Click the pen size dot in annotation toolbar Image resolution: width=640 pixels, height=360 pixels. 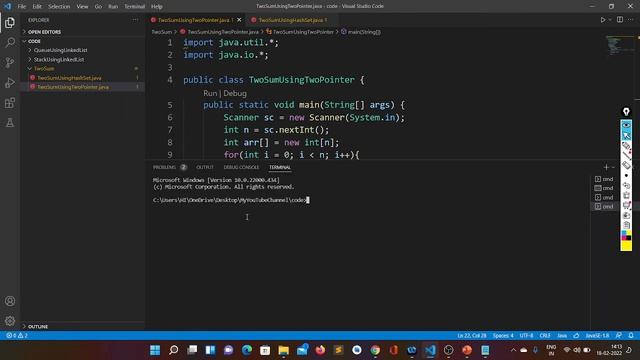point(626,175)
